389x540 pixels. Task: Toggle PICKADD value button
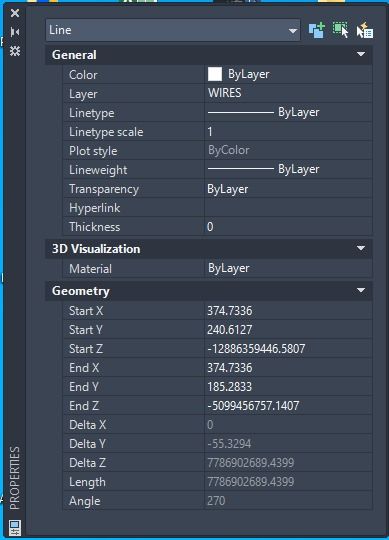[x=317, y=30]
